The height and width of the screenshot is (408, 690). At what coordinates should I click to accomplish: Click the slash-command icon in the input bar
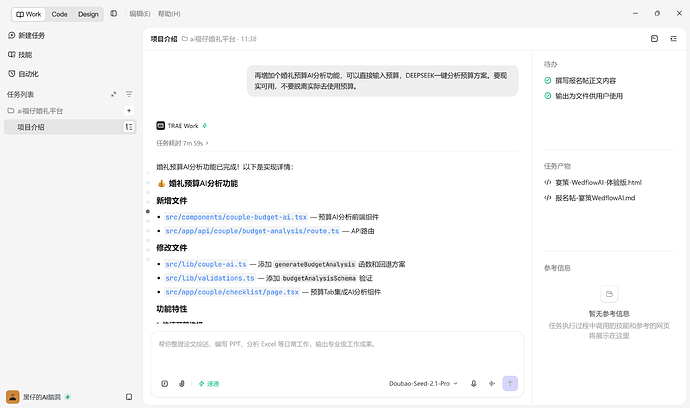165,384
